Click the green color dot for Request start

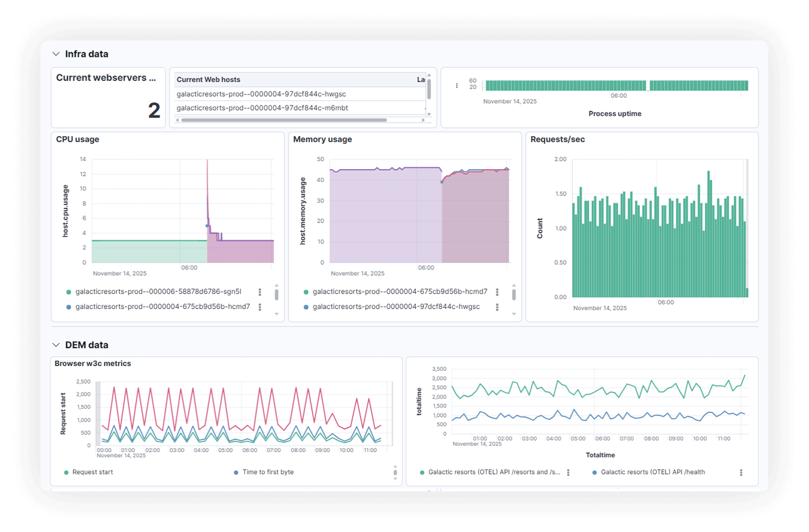(x=66, y=472)
